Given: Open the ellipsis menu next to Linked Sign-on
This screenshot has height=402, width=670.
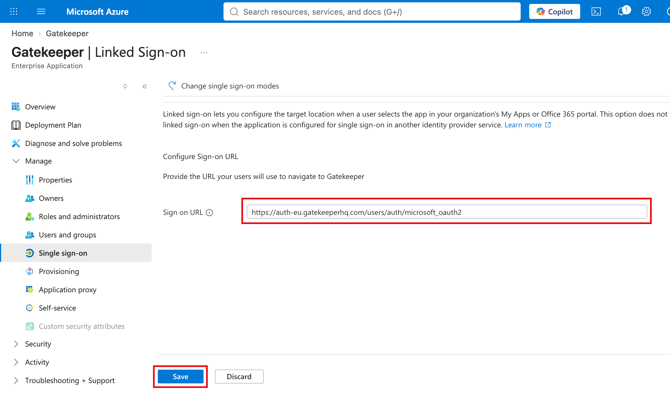Looking at the screenshot, I should 204,53.
